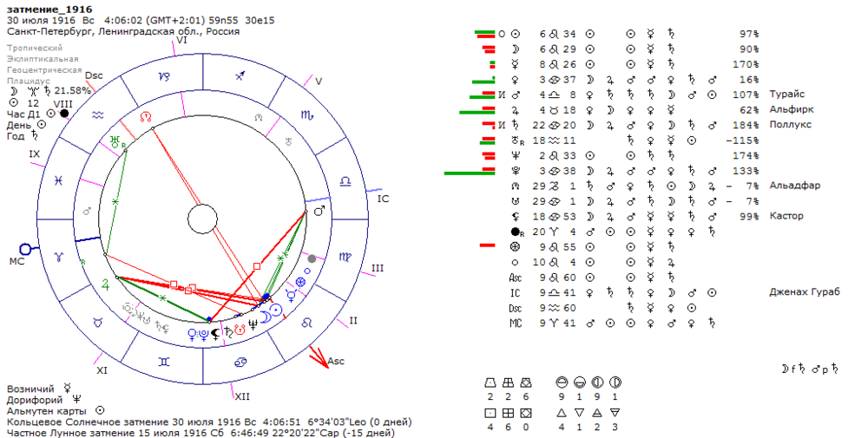
Task: Select the Эклиптикальная setting label
Action: point(43,59)
